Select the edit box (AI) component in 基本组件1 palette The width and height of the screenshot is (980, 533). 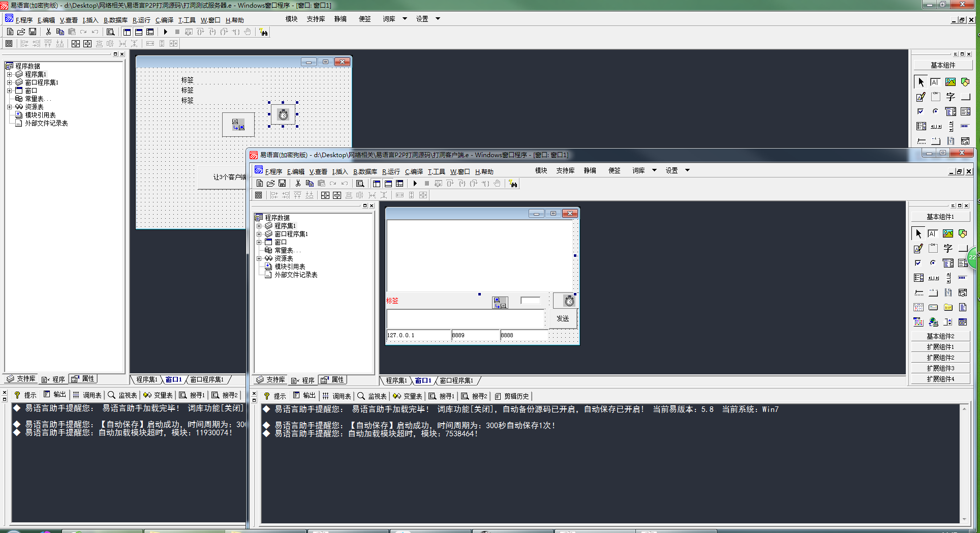pos(932,233)
